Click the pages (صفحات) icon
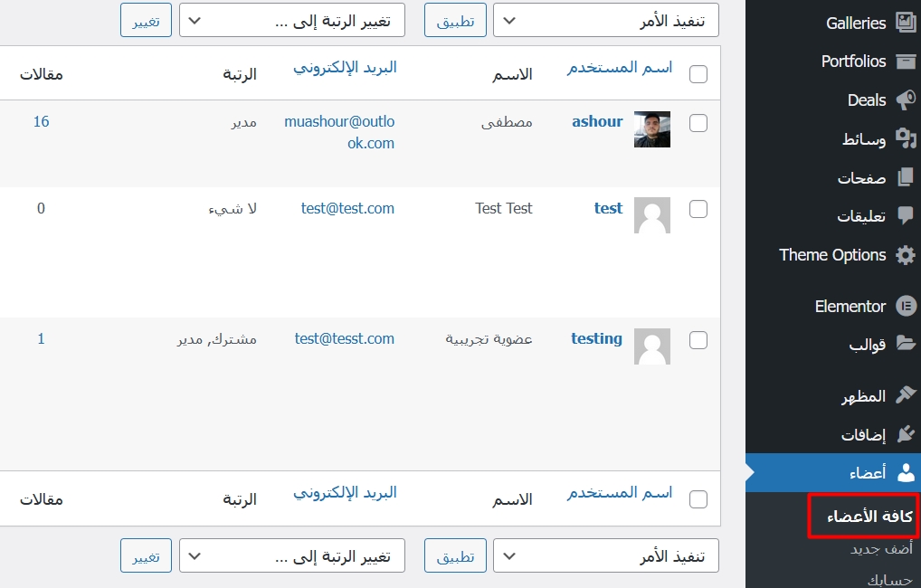 tap(905, 177)
